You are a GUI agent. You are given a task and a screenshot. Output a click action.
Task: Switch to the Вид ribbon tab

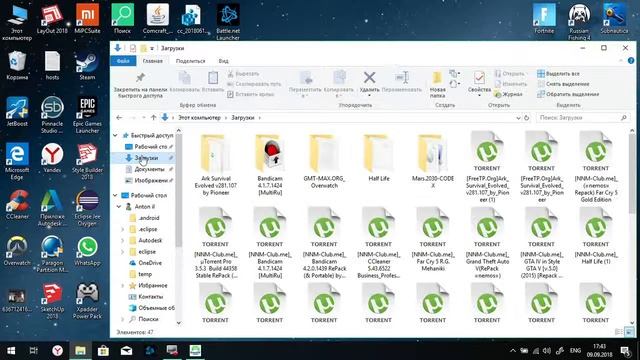(x=223, y=61)
